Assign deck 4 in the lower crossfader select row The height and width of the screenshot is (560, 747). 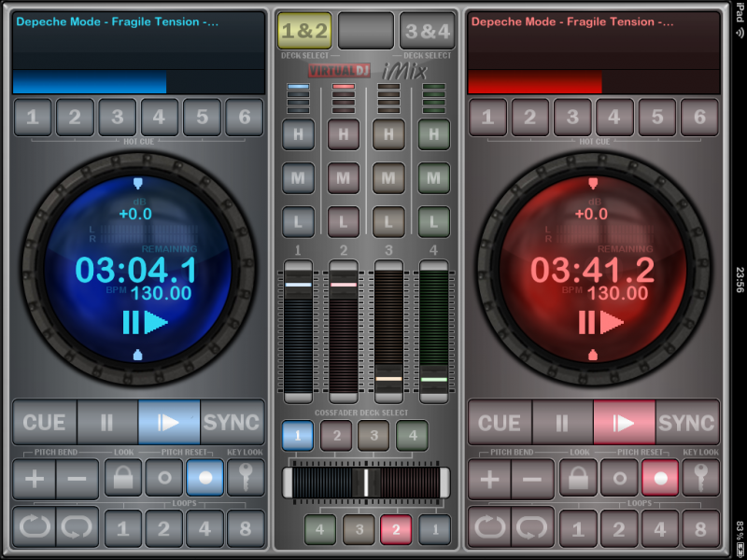320,529
